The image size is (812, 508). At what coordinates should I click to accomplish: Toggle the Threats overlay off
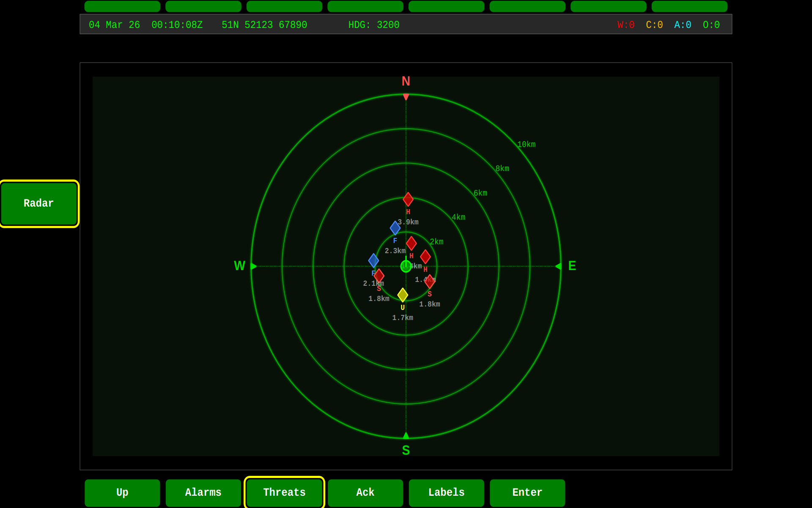[x=284, y=492]
